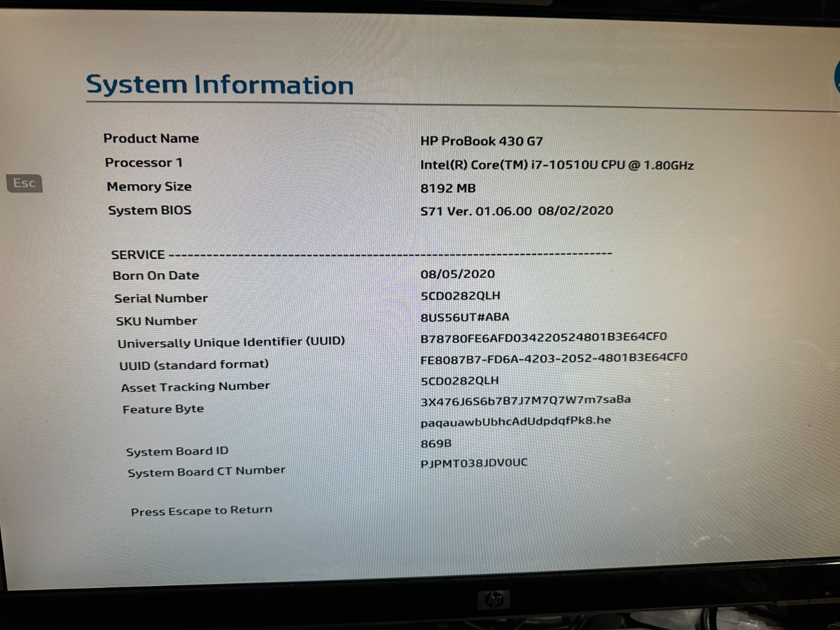Select the Product Name label

point(151,138)
